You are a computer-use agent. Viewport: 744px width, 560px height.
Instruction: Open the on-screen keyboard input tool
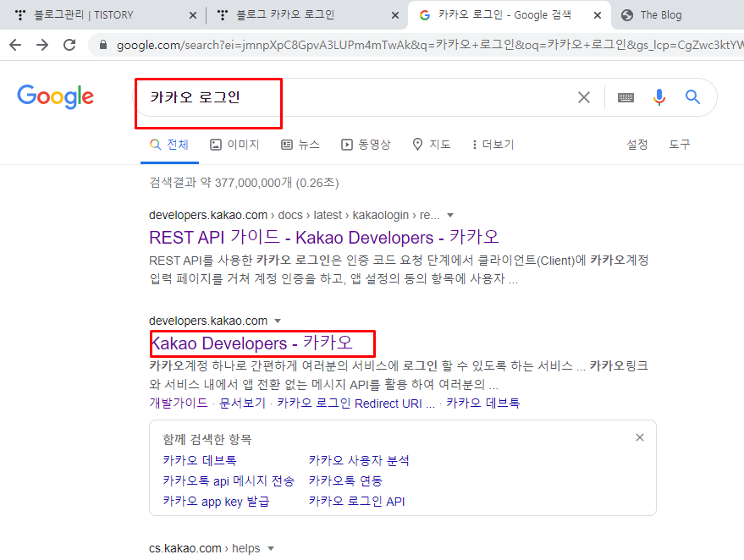pyautogui.click(x=626, y=97)
